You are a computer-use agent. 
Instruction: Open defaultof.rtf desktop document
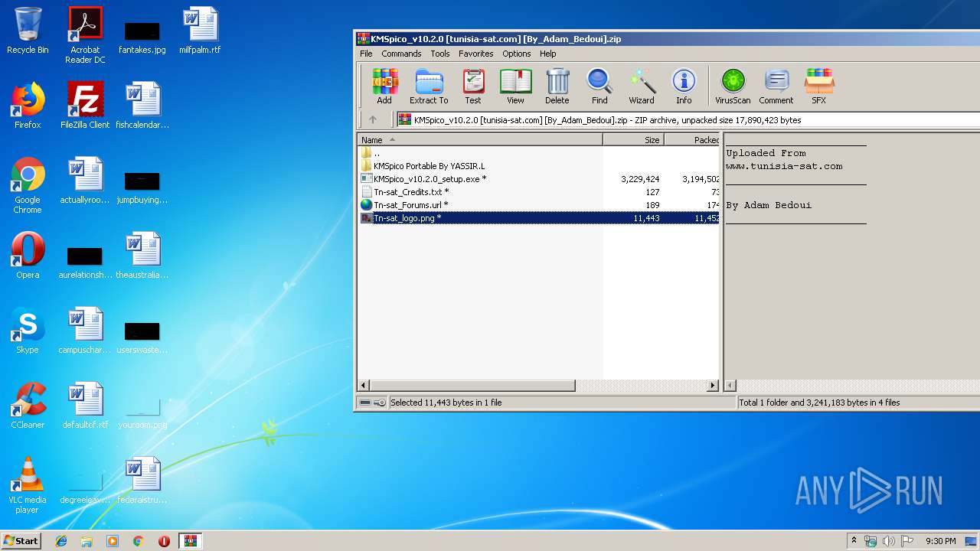[85, 406]
